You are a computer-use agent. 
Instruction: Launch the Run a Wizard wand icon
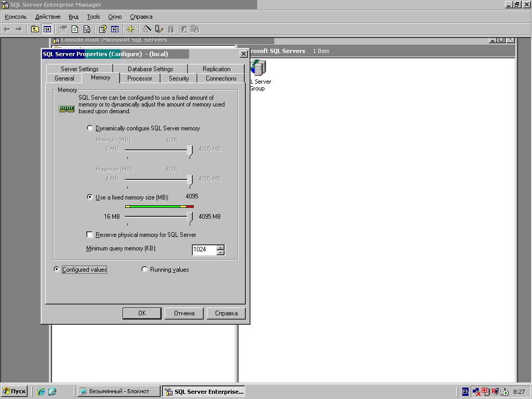coord(147,29)
